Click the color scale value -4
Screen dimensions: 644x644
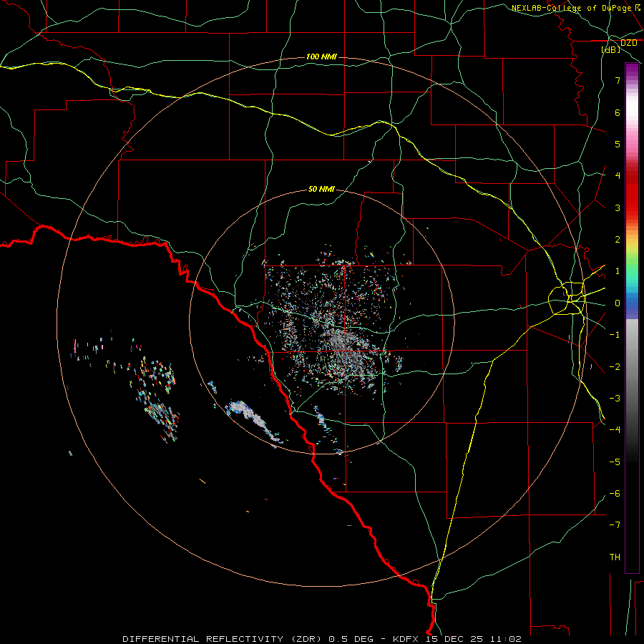click(615, 430)
